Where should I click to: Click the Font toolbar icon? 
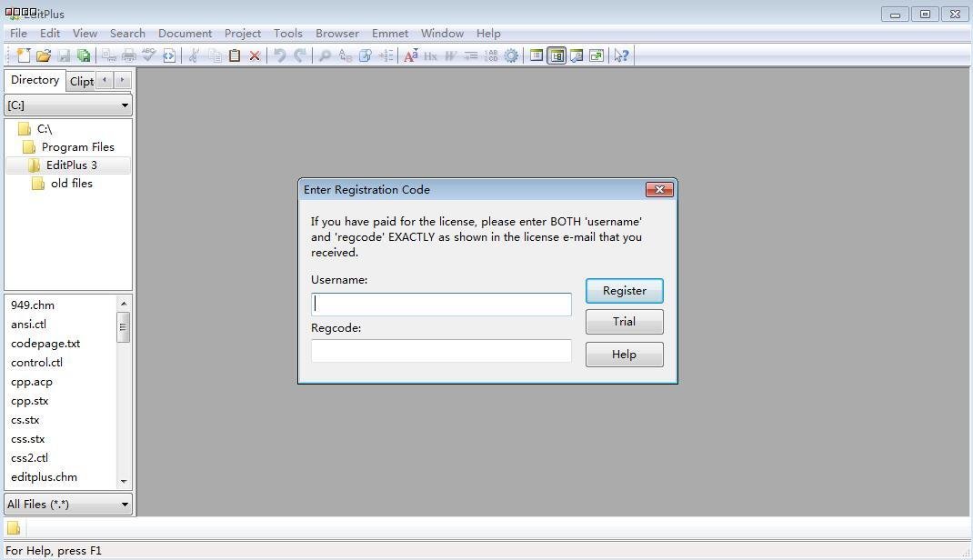tap(411, 55)
